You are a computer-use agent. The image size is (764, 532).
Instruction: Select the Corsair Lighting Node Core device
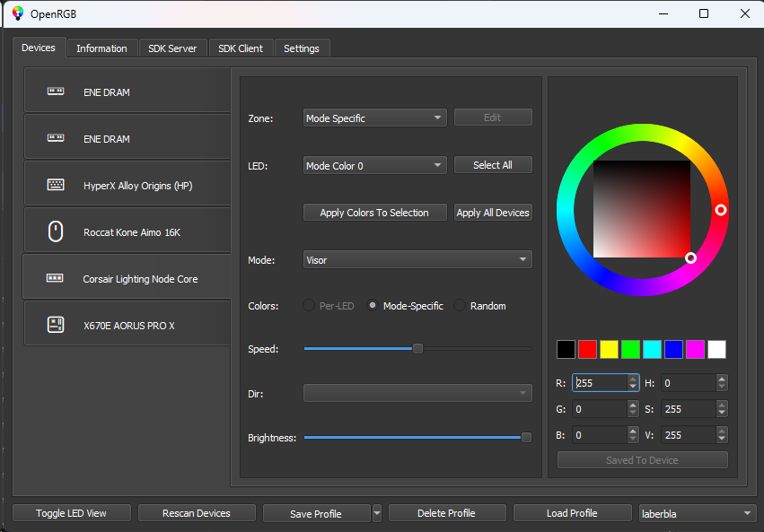127,278
